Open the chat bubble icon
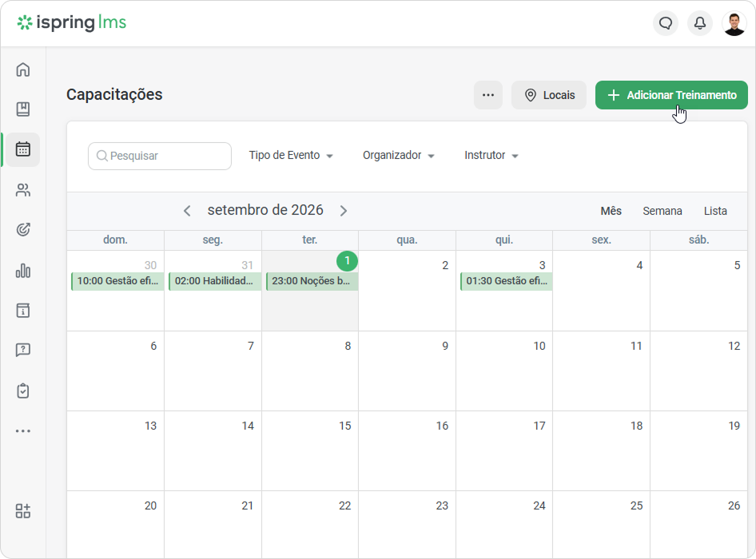The height and width of the screenshot is (559, 756). (666, 22)
